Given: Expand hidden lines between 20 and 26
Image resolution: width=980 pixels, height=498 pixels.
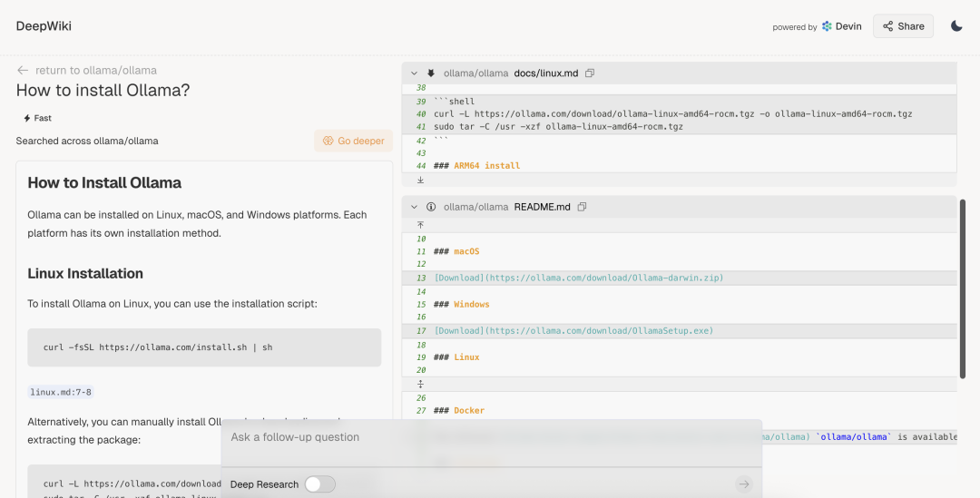Looking at the screenshot, I should tap(421, 384).
